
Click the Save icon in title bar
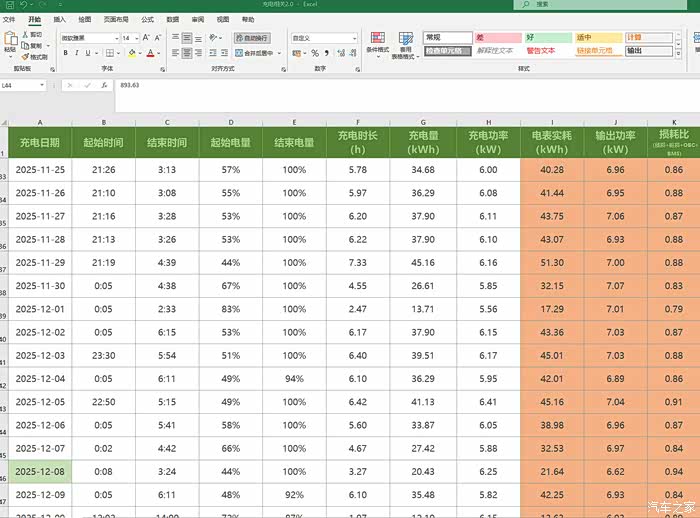pyautogui.click(x=8, y=5)
